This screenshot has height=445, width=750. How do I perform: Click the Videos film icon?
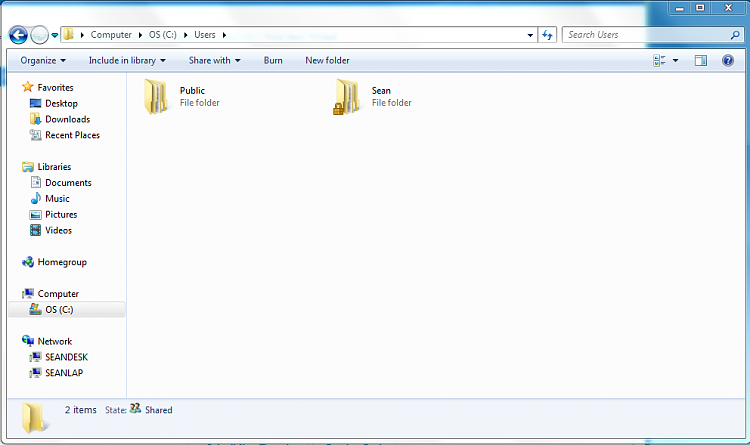click(x=35, y=230)
